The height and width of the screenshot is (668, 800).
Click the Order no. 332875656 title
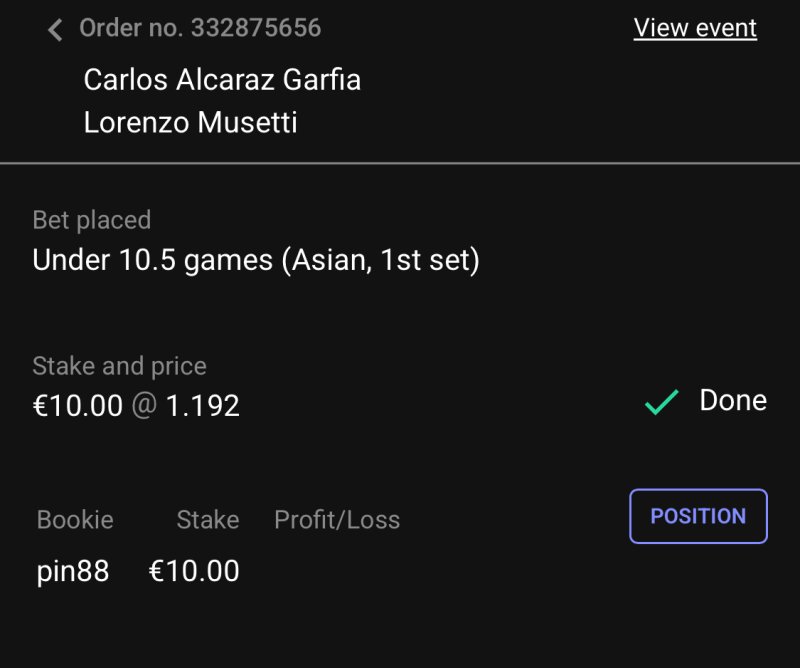(200, 28)
